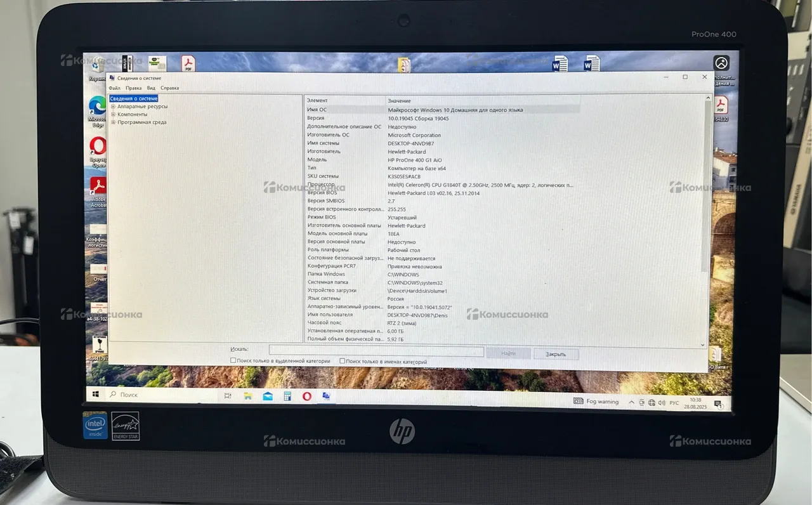Enable Поиск только в выделенной категории checkbox
Screen dimensions: 812x505
click(233, 360)
